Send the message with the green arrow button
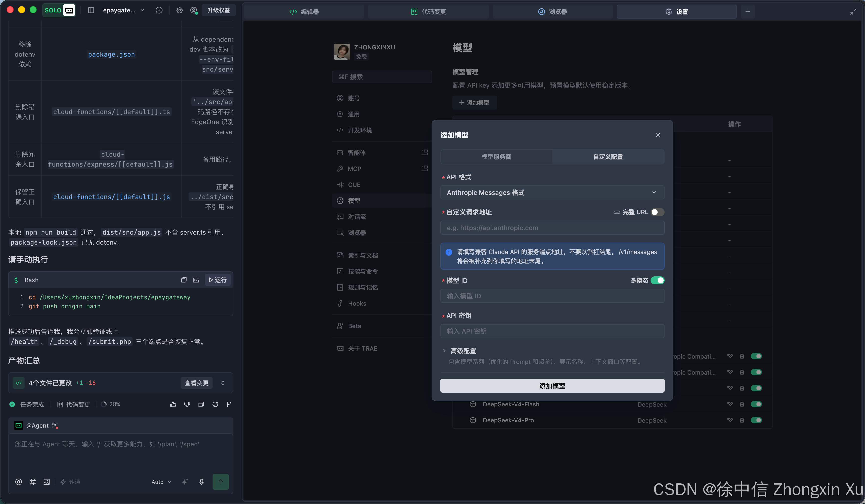 221,482
